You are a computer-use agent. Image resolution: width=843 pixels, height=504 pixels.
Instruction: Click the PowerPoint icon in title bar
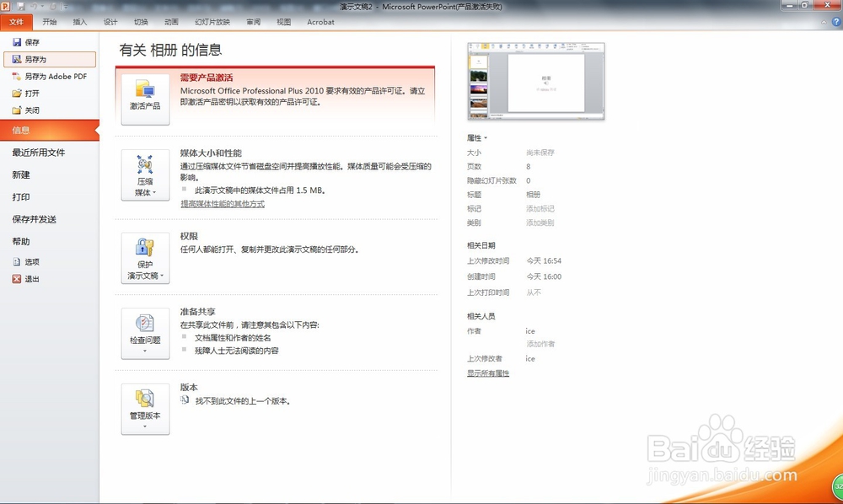[5, 7]
